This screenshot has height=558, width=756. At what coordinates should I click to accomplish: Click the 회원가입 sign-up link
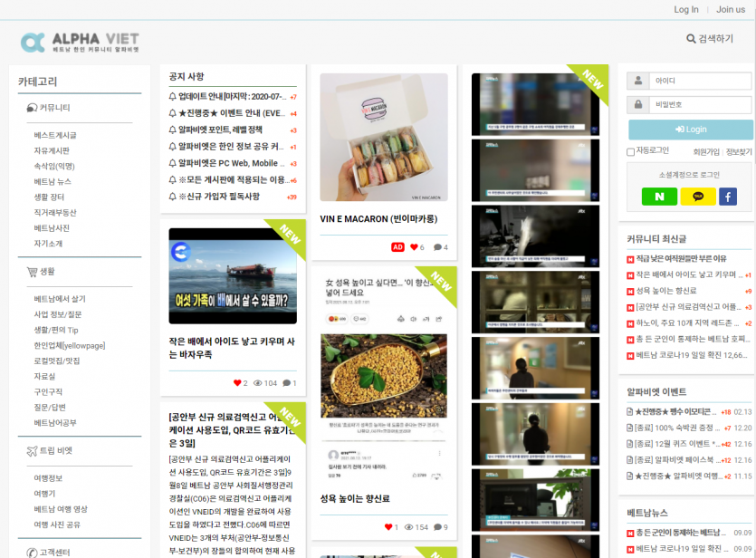pos(705,151)
